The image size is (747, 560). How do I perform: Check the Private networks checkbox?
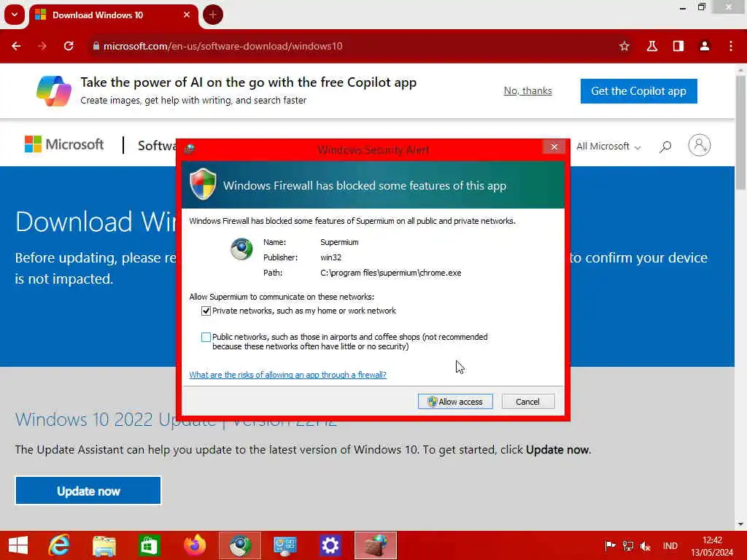click(206, 311)
